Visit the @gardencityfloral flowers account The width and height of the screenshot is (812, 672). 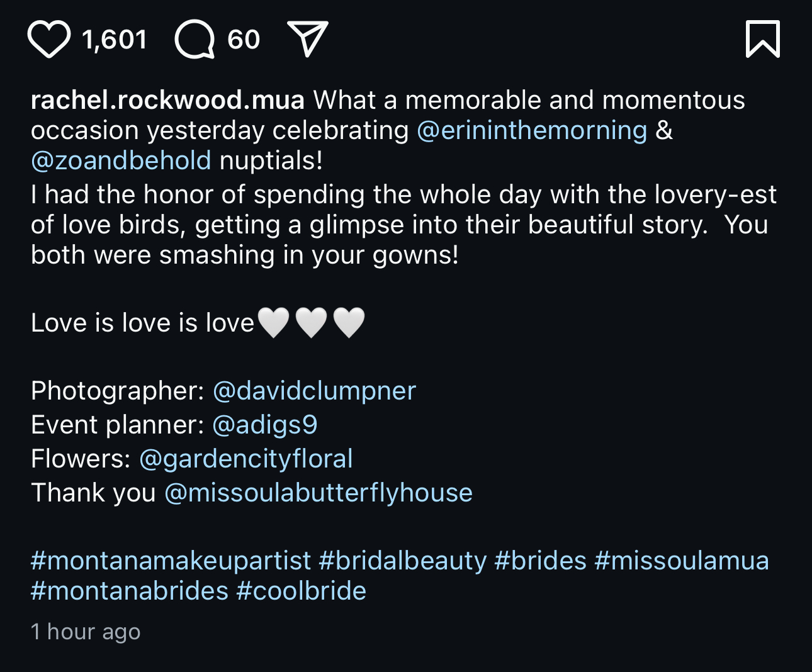click(x=245, y=459)
